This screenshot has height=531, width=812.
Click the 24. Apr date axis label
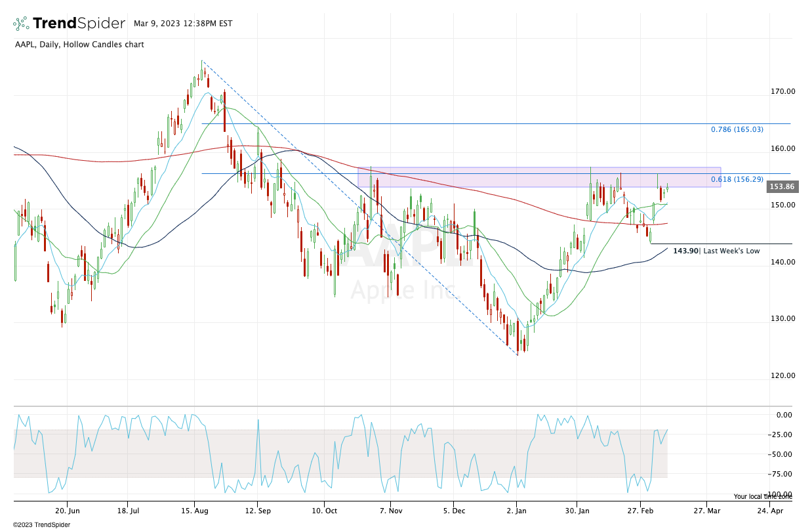[770, 510]
